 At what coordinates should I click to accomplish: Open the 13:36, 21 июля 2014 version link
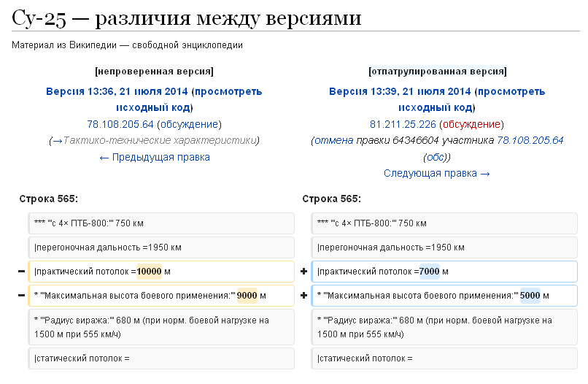point(117,91)
